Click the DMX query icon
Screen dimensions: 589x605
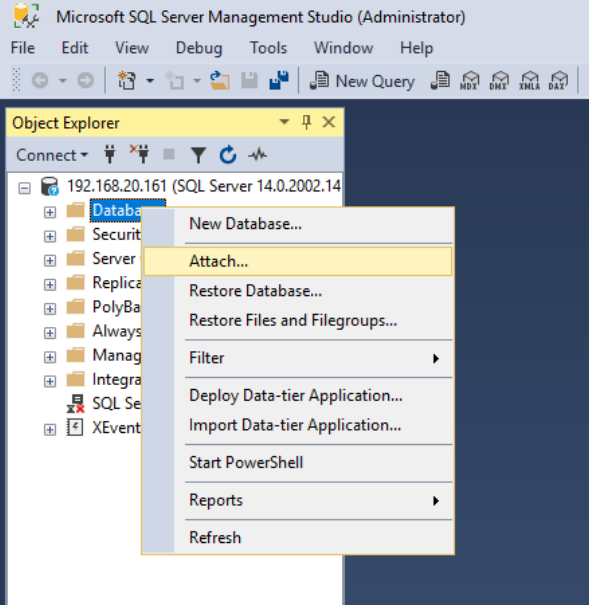pos(499,81)
